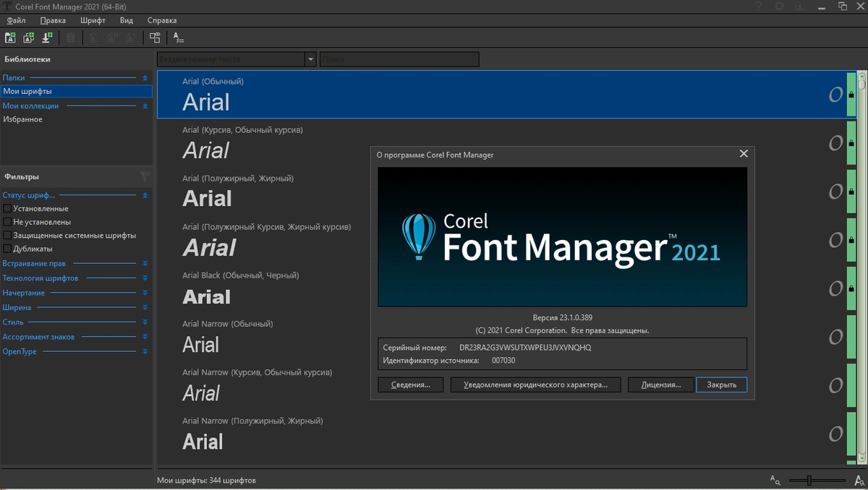Click the add folder toolbar icon
Image resolution: width=868 pixels, height=490 pixels.
(10, 38)
